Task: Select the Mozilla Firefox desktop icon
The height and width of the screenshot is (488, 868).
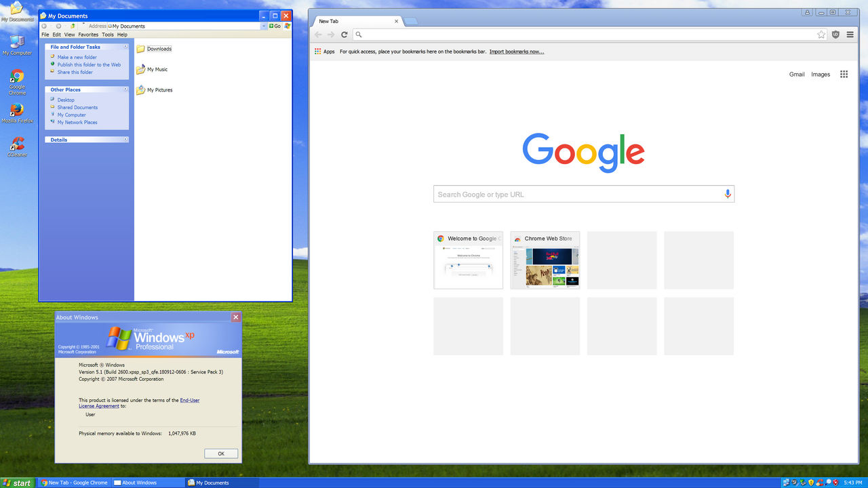Action: [x=17, y=113]
